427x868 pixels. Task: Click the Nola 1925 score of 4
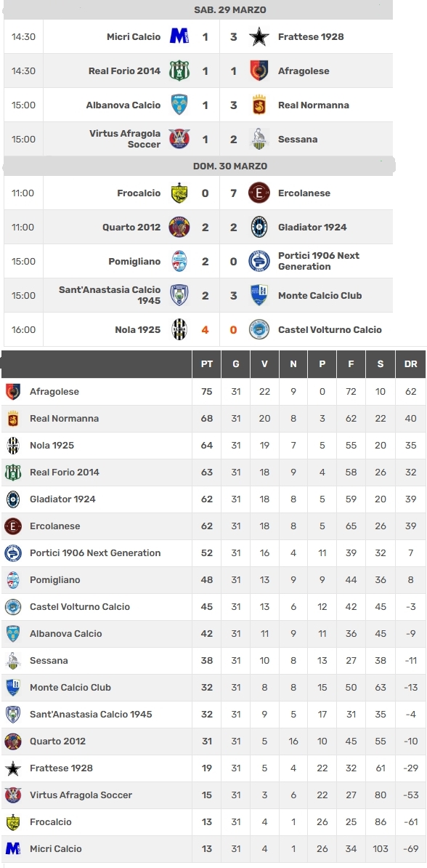[206, 330]
